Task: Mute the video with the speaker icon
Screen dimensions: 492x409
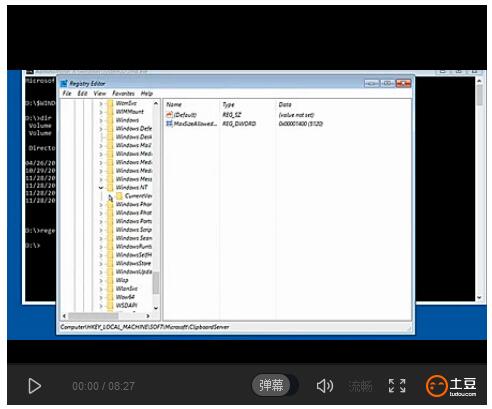Action: 324,386
